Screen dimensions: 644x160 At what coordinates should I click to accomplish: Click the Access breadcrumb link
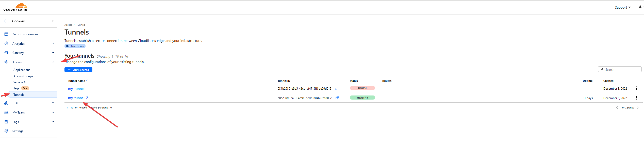tap(68, 25)
